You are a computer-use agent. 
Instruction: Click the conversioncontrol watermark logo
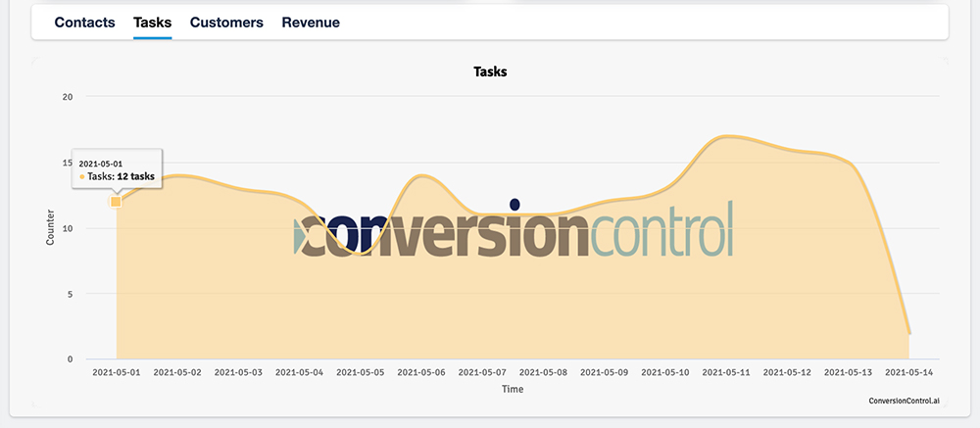pos(514,231)
